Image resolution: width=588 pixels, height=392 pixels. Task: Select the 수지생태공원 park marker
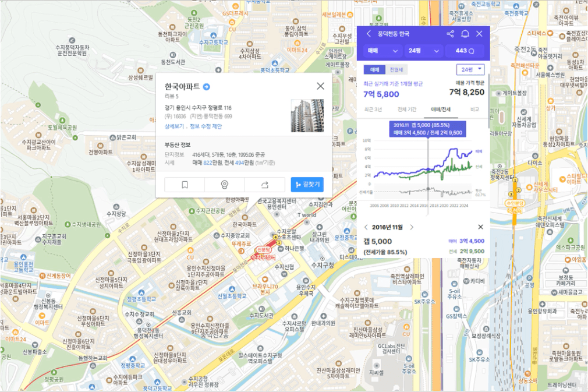pos(68,224)
